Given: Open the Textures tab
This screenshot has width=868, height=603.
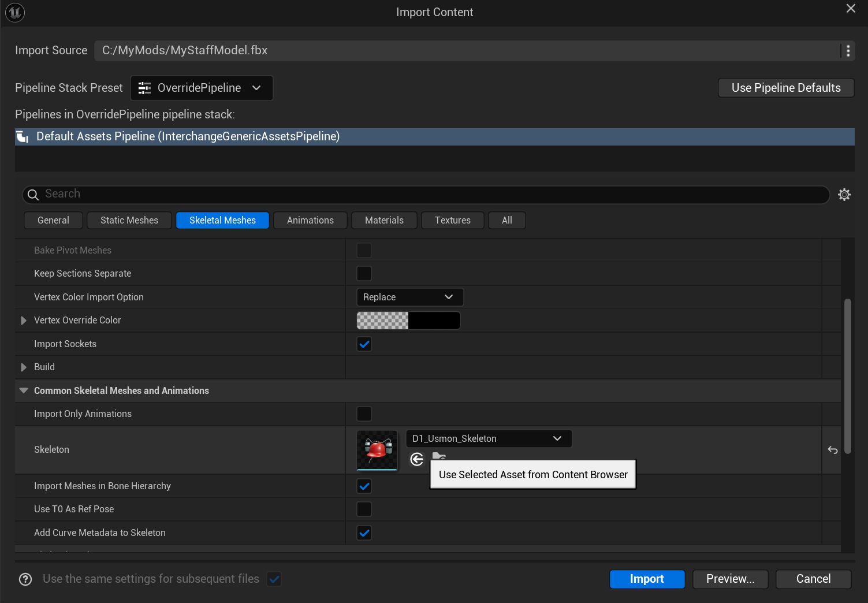Looking at the screenshot, I should 453,221.
